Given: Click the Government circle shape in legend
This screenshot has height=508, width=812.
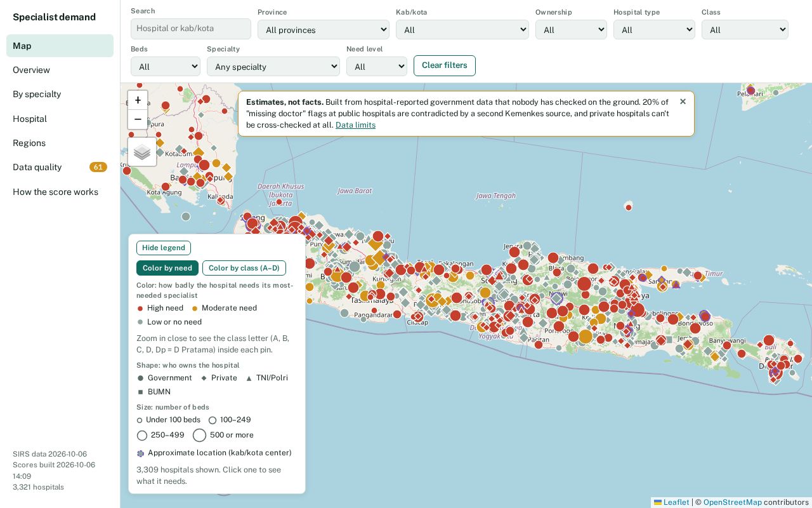Looking at the screenshot, I should tap(141, 378).
